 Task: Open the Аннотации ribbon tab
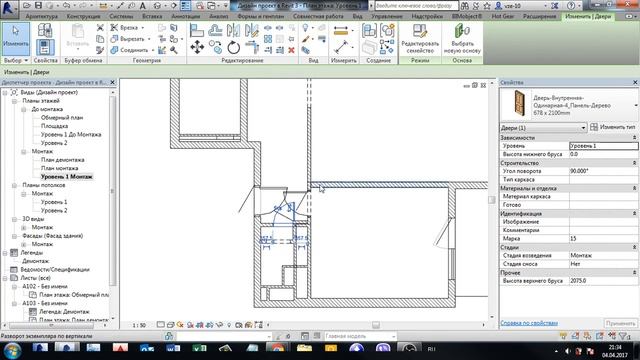click(x=186, y=16)
